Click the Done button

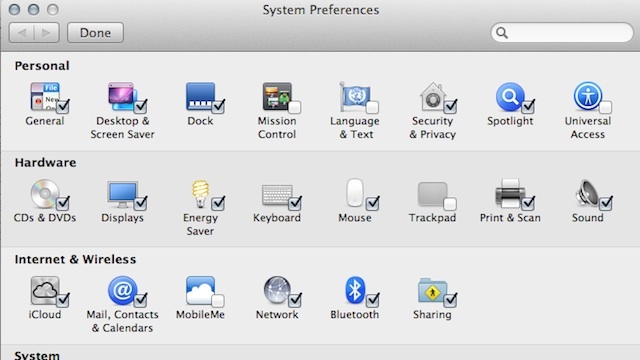[x=95, y=33]
